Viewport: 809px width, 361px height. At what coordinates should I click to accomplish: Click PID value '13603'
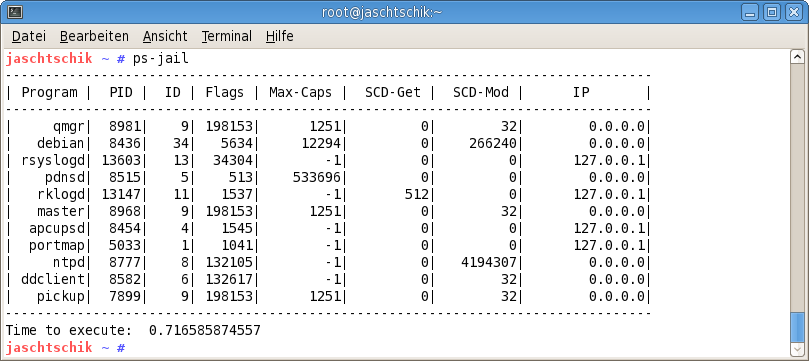coord(121,161)
